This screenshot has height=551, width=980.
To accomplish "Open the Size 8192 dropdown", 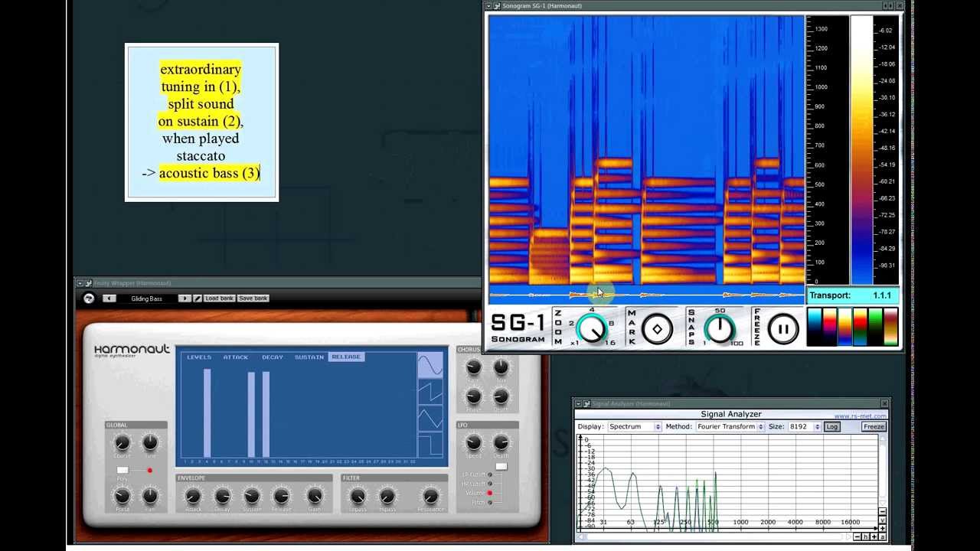I will point(804,427).
